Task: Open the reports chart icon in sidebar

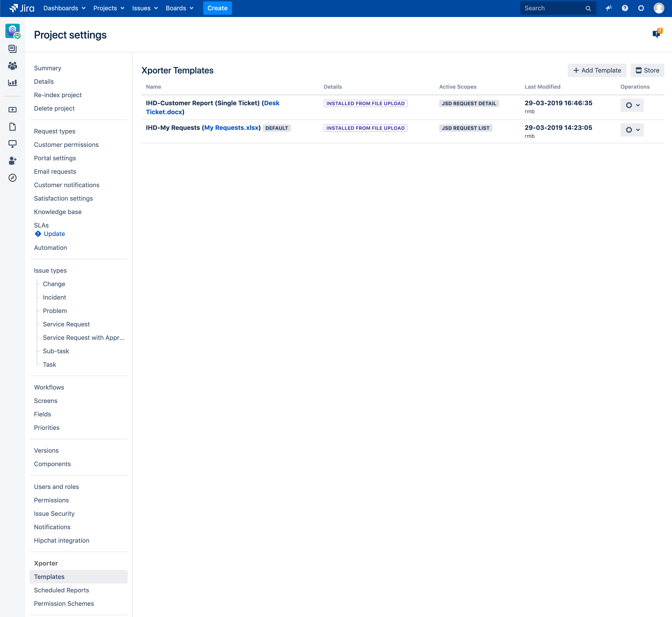Action: 12,82
